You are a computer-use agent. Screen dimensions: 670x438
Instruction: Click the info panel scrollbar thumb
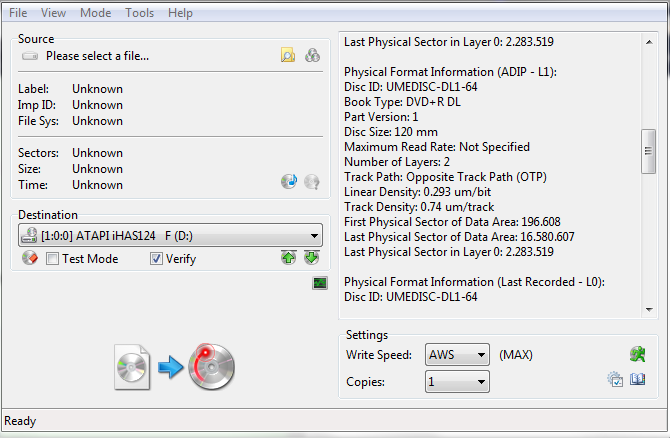coord(649,151)
